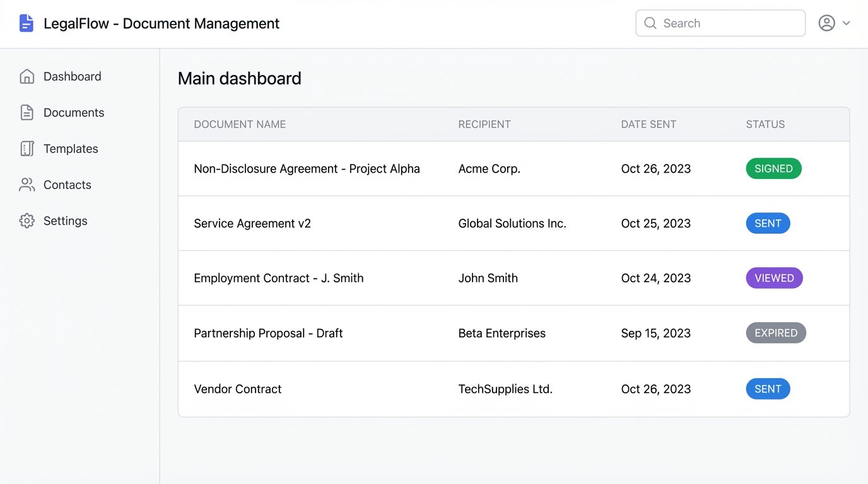Expand the account menu chevron

[x=847, y=23]
